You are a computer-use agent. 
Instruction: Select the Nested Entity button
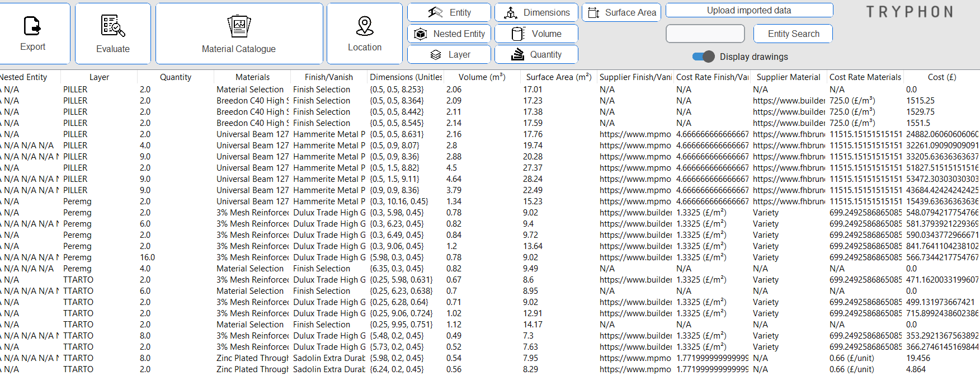[x=449, y=34]
